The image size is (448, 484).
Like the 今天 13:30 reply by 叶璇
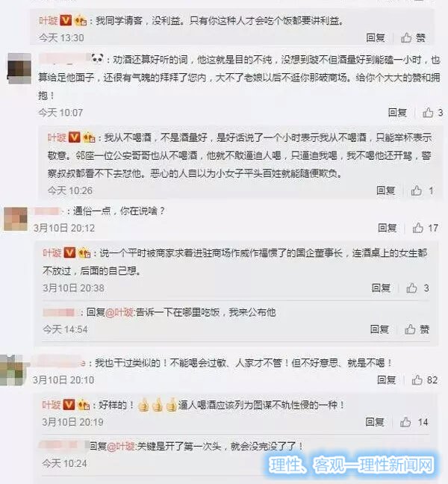click(406, 37)
